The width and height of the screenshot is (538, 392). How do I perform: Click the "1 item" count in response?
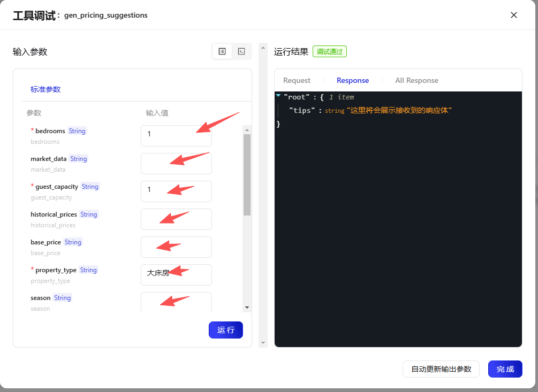click(342, 97)
